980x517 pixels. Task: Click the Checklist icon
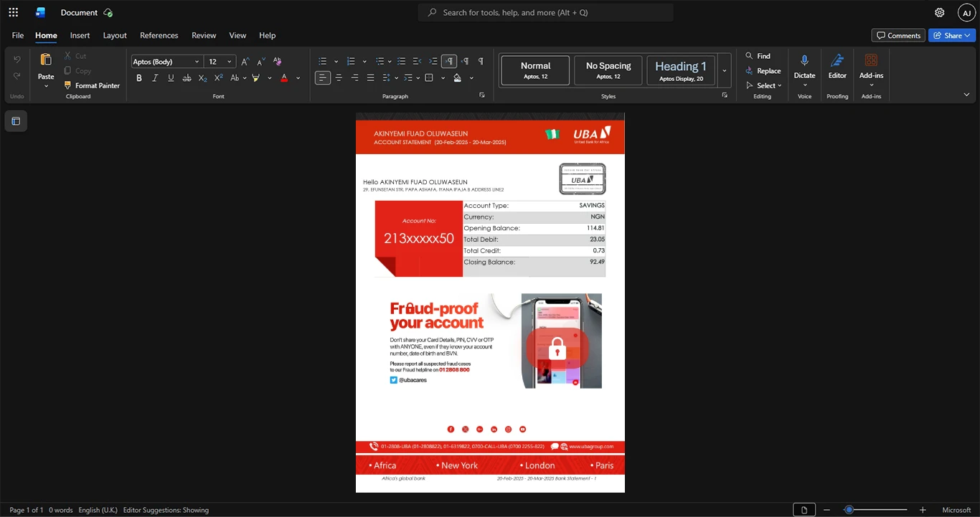tap(402, 62)
